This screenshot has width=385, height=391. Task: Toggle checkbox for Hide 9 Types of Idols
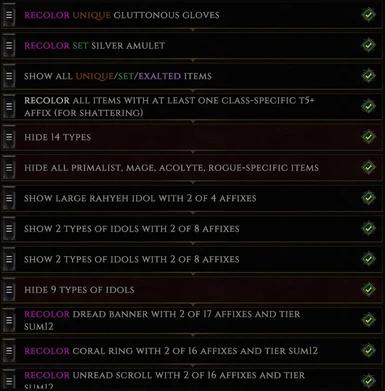[x=368, y=290]
